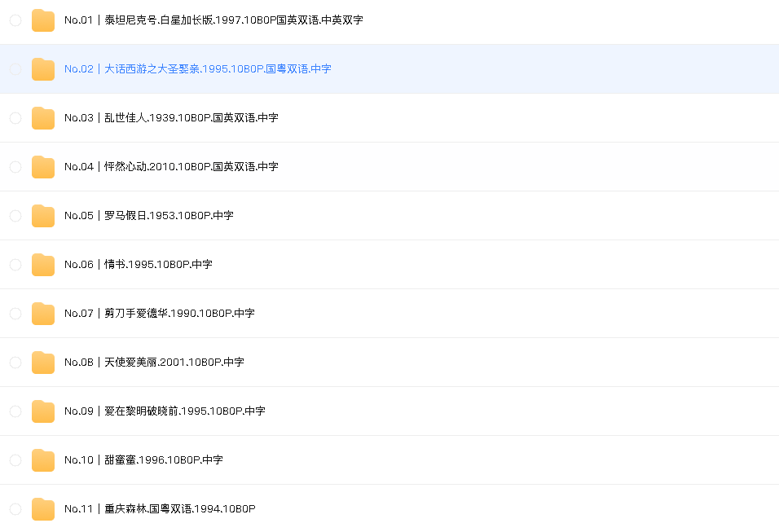Open folder icon for No.09 爱在黎明破晓前
The image size is (779, 532).
pos(43,411)
